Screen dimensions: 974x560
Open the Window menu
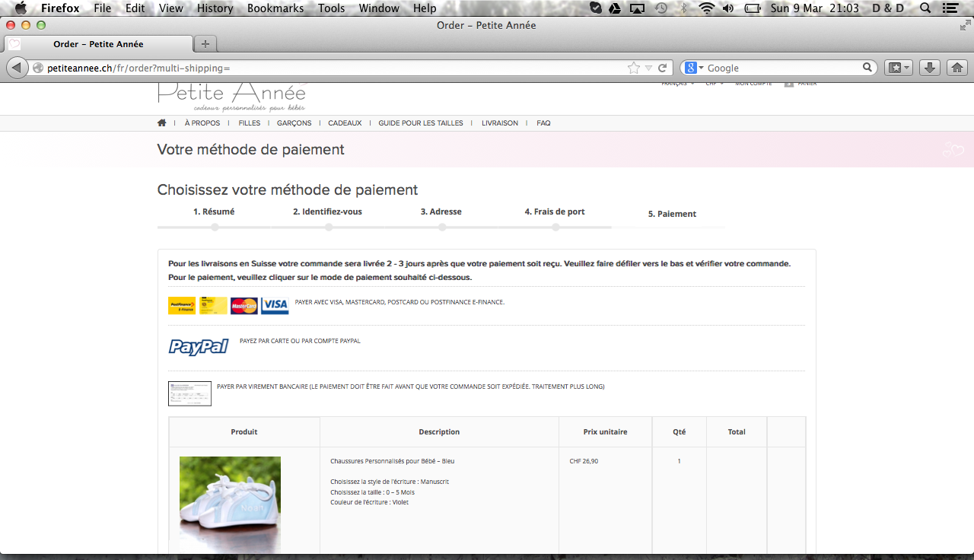379,8
